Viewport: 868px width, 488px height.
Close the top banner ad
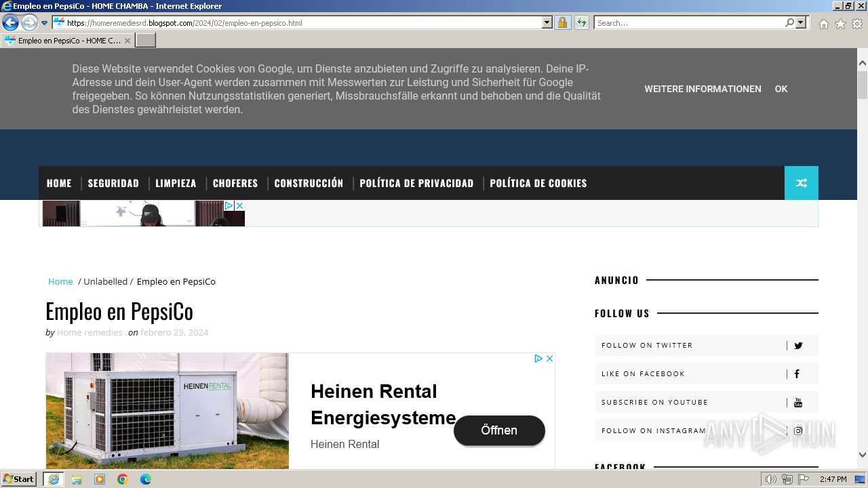coord(239,205)
